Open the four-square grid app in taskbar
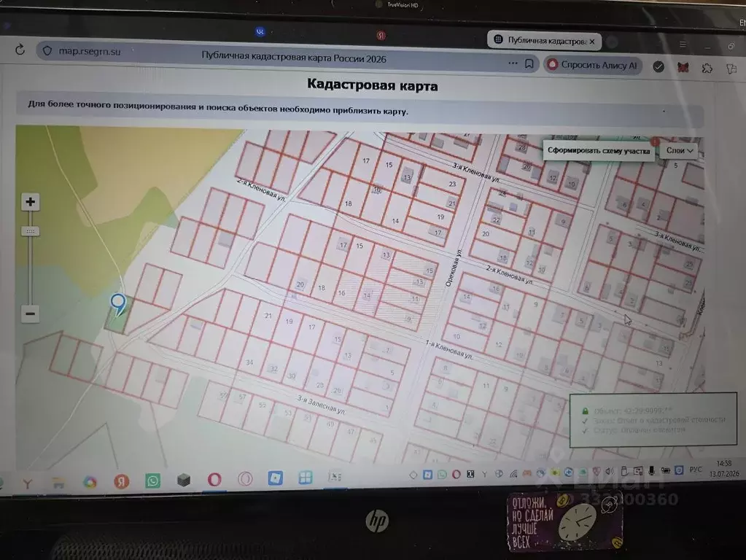This screenshot has width=746, height=560. click(x=305, y=477)
